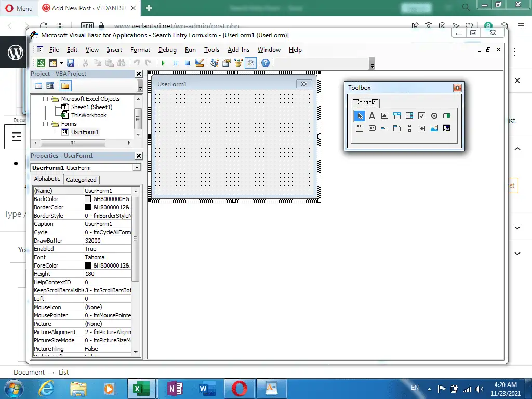Open the Insert menu

tap(114, 50)
